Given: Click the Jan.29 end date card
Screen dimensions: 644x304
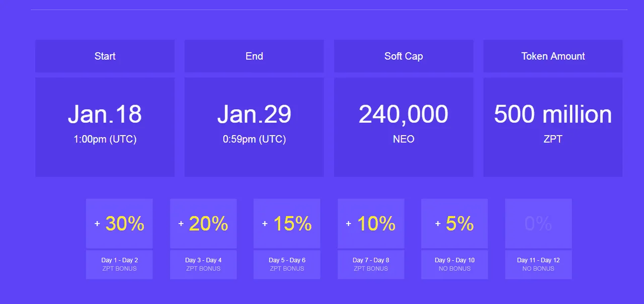Looking at the screenshot, I should coord(254,127).
